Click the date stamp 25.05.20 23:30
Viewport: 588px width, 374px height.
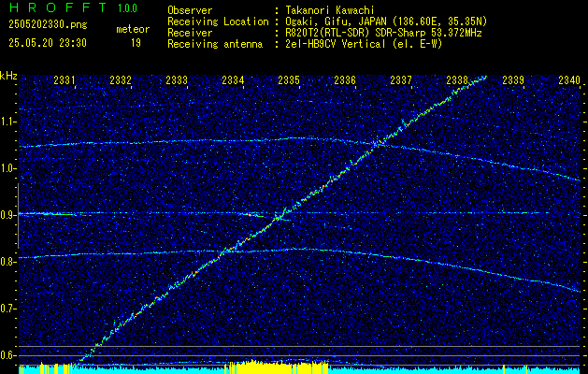tap(48, 43)
